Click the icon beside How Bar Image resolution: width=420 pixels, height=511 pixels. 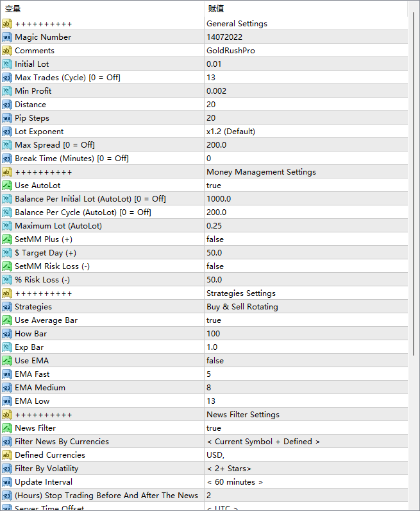[x=7, y=334]
